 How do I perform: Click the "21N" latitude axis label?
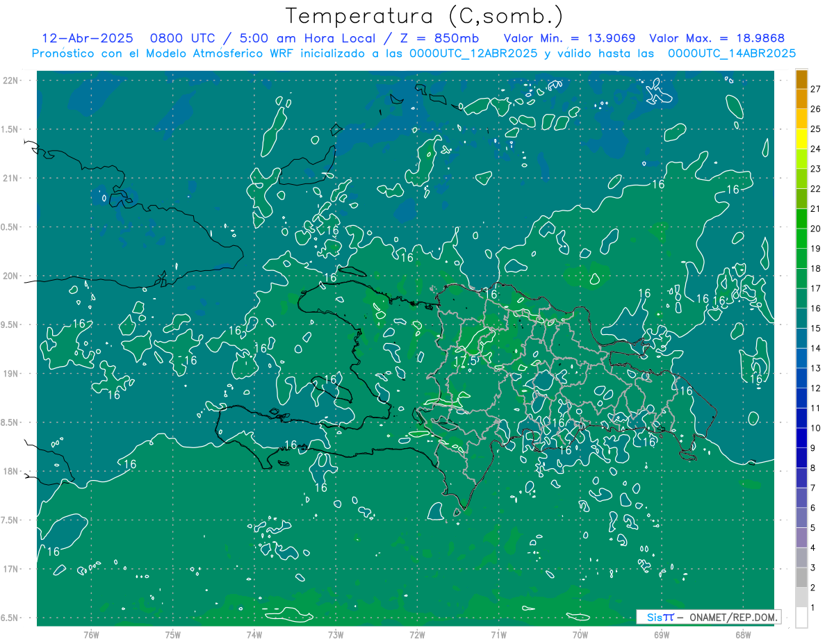[12, 178]
